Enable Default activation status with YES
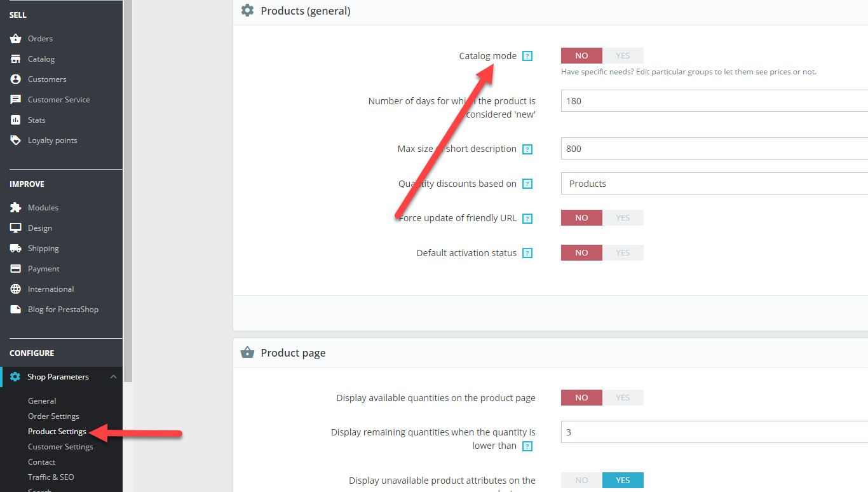 point(623,253)
